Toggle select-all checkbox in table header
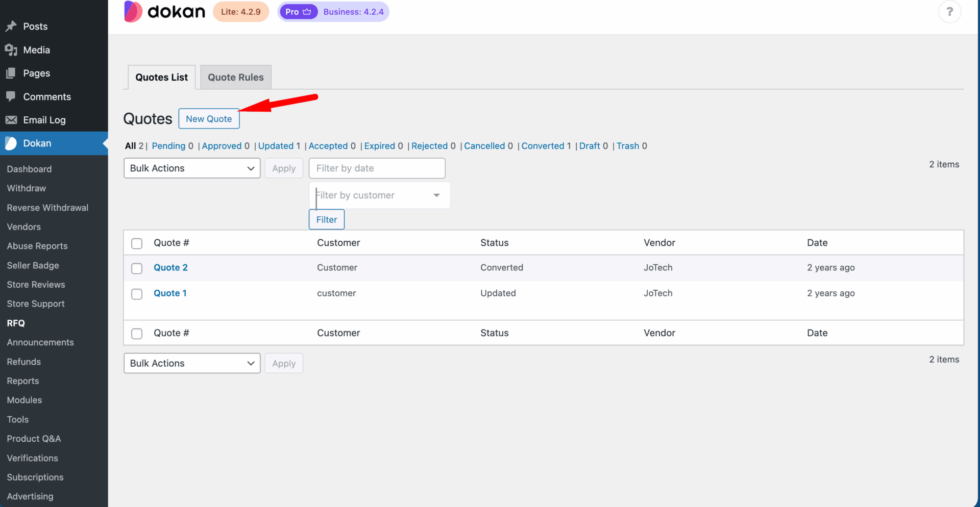Viewport: 980px width, 507px height. (137, 243)
